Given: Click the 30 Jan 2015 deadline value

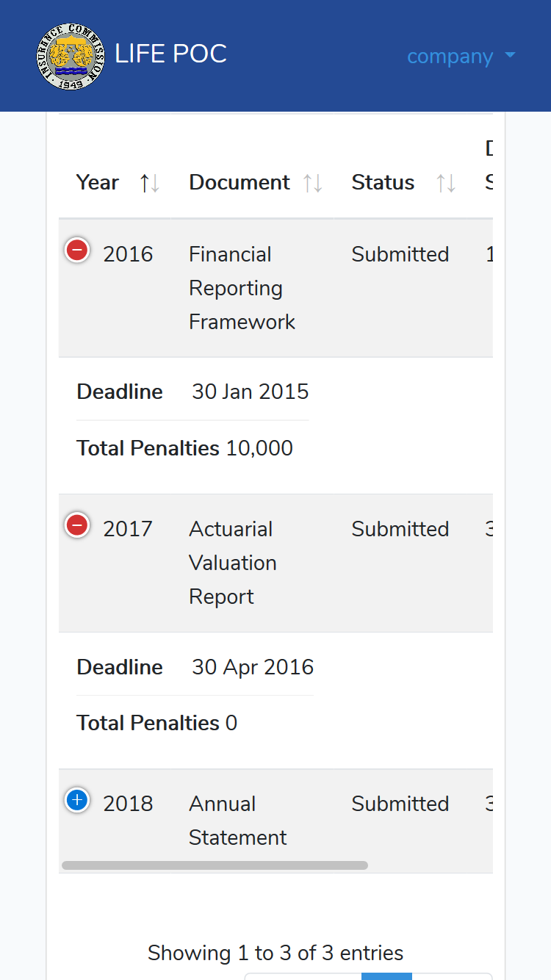Looking at the screenshot, I should tap(251, 392).
